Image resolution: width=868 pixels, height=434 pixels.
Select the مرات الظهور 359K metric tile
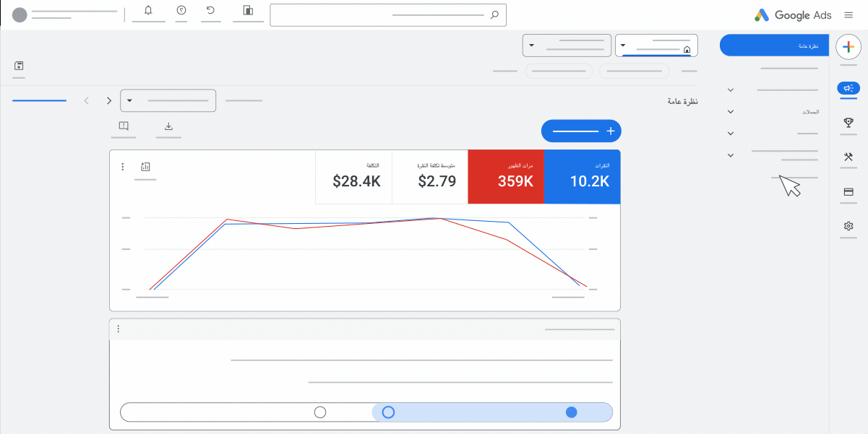coord(506,177)
